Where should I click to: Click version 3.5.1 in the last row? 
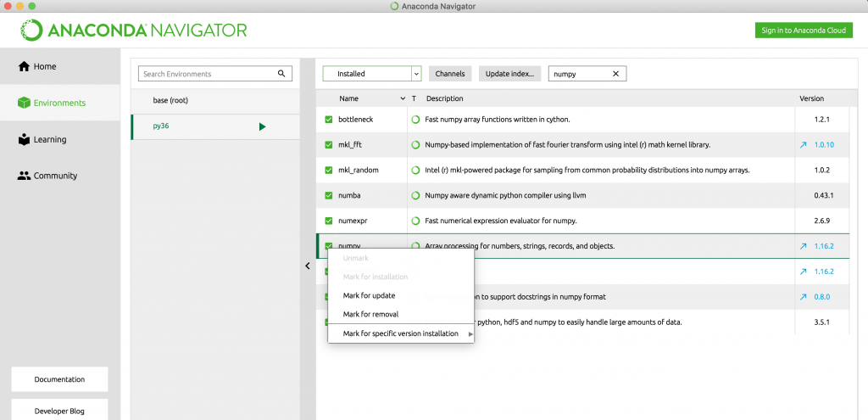pyautogui.click(x=822, y=322)
